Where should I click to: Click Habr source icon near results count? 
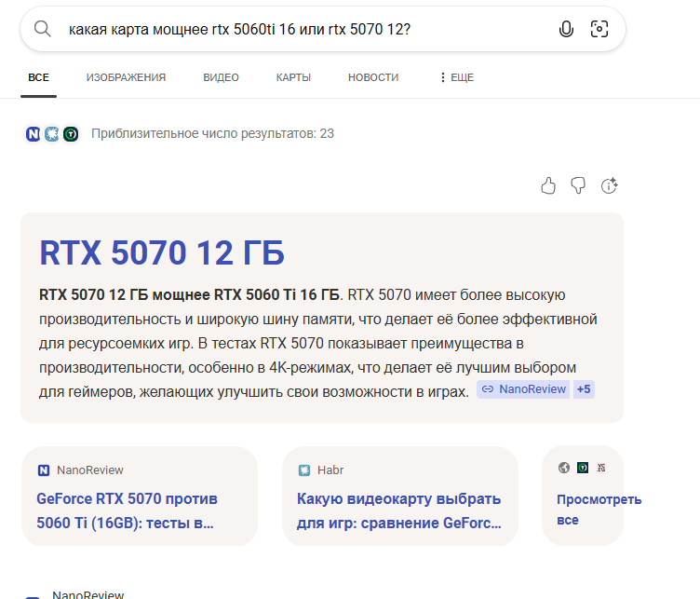[x=52, y=133]
